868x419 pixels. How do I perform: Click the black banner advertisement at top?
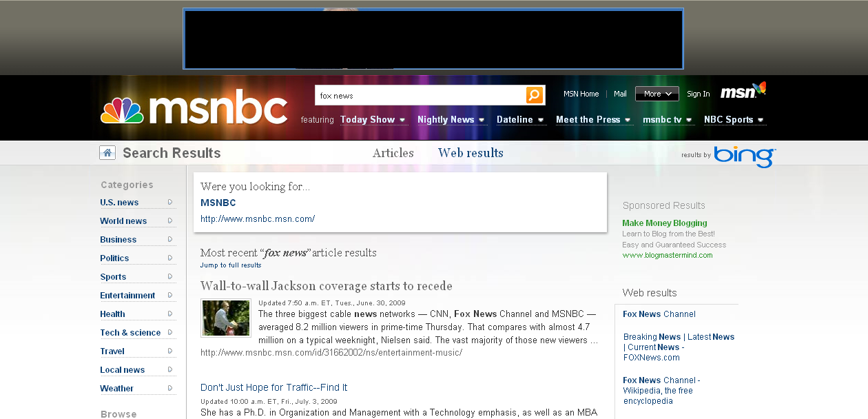tap(433, 39)
